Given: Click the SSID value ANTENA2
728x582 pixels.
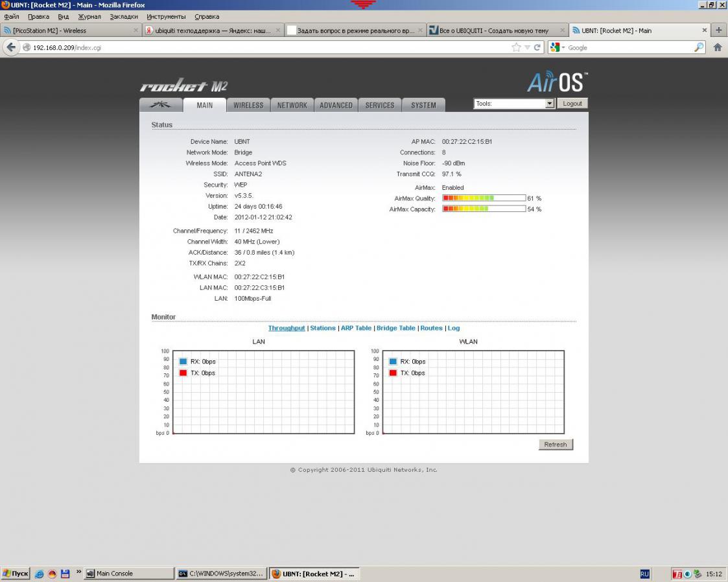Looking at the screenshot, I should tap(248, 174).
